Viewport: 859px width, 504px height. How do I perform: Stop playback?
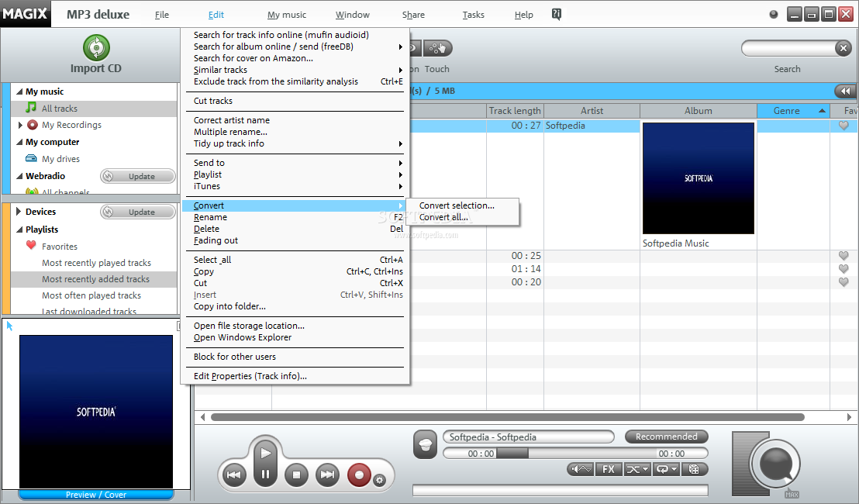296,475
